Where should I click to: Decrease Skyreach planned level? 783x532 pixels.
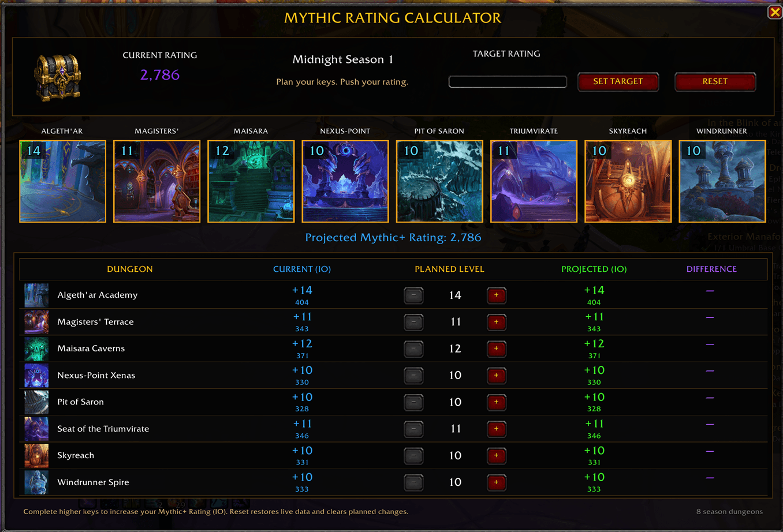(413, 456)
